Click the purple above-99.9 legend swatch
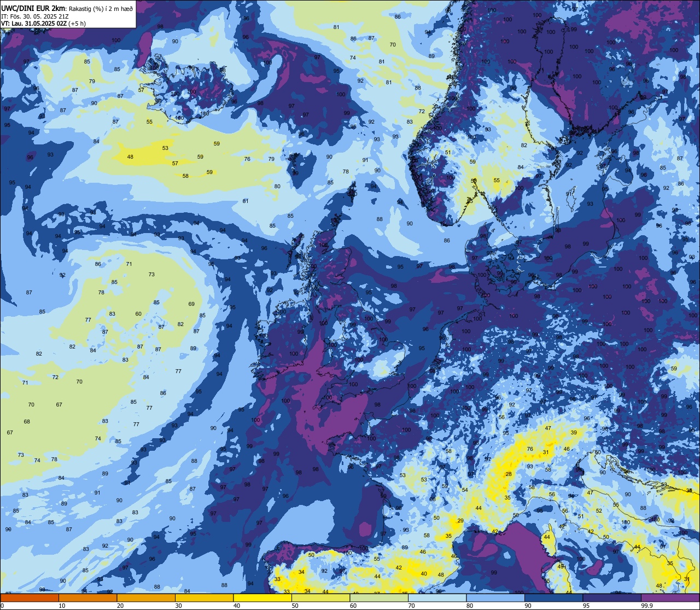Image resolution: width=700 pixels, height=610 pixels. [x=670, y=598]
